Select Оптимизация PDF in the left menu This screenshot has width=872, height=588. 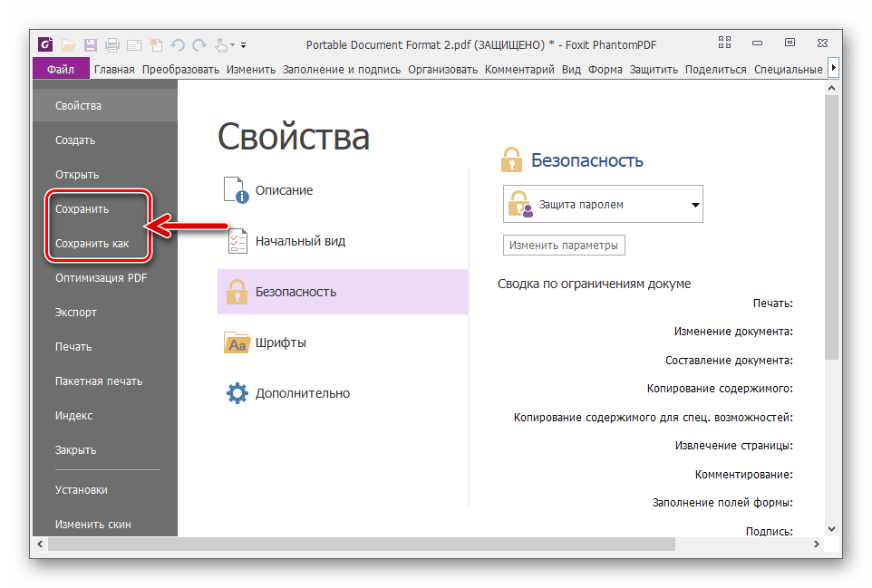point(101,278)
